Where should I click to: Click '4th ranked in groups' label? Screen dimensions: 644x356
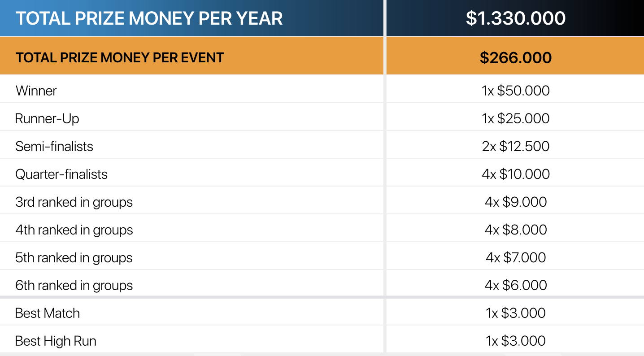(x=74, y=230)
